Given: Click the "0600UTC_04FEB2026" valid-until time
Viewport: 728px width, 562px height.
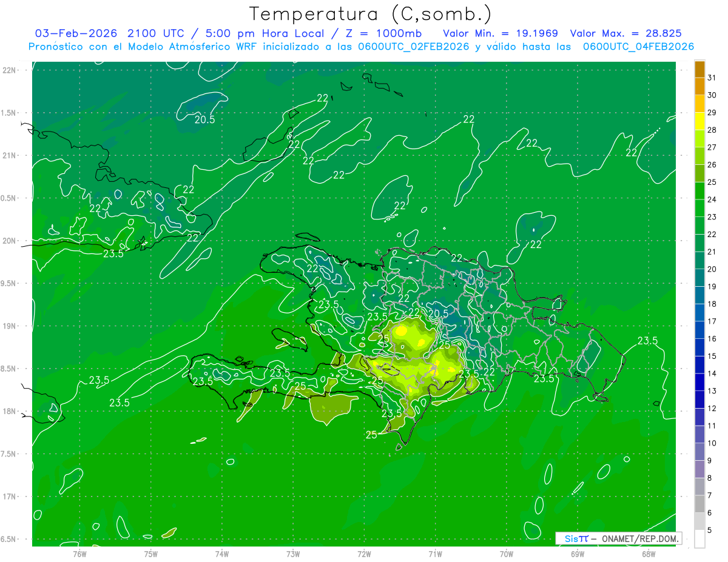Looking at the screenshot, I should click(638, 47).
